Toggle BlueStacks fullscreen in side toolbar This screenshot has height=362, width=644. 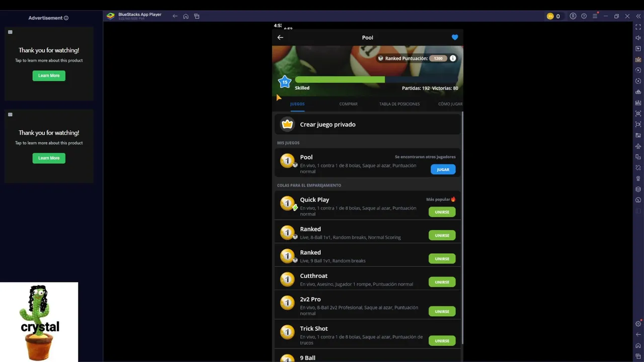[x=638, y=27]
